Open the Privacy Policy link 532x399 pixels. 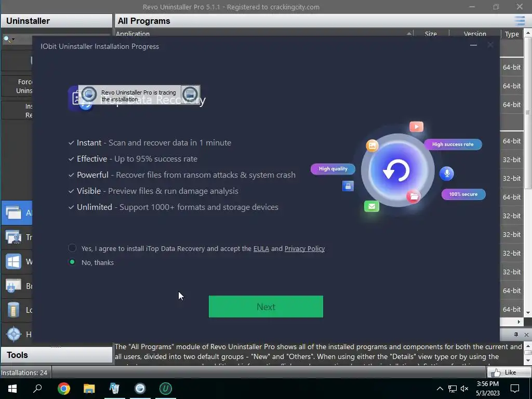coord(304,249)
